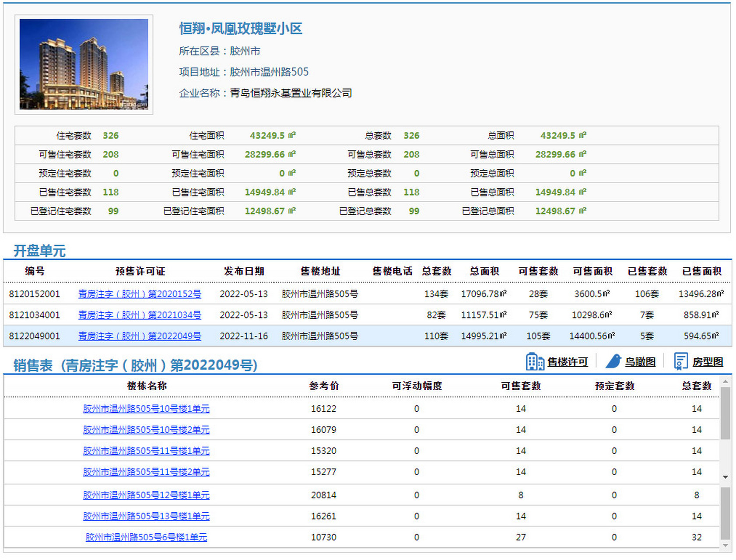Screen dimensions: 736x560
Task: Open 胶州市温州路505号10号楼1单元
Action: click(146, 409)
